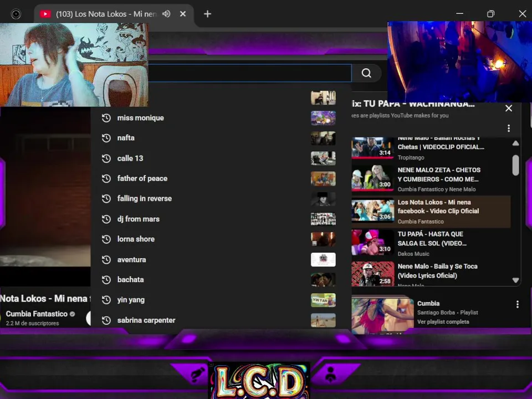This screenshot has height=399, width=532.
Task: Open thumbnail next to 'aventura' suggestion
Action: [x=323, y=259]
